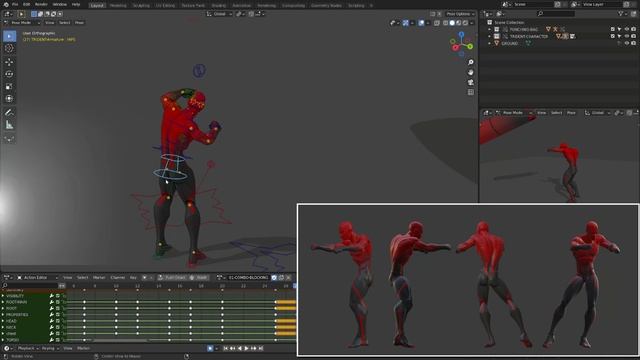
Task: Switch to the Modeling workspace tab
Action: click(x=118, y=6)
